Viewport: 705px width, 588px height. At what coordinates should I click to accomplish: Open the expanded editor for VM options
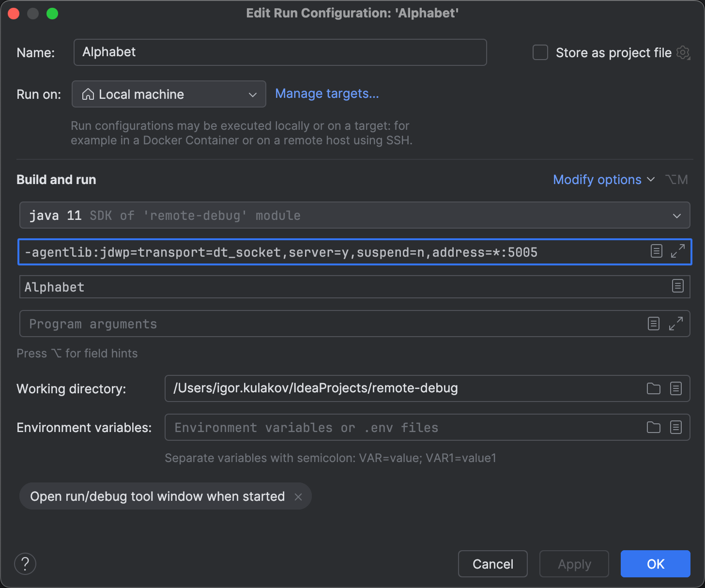tap(678, 251)
